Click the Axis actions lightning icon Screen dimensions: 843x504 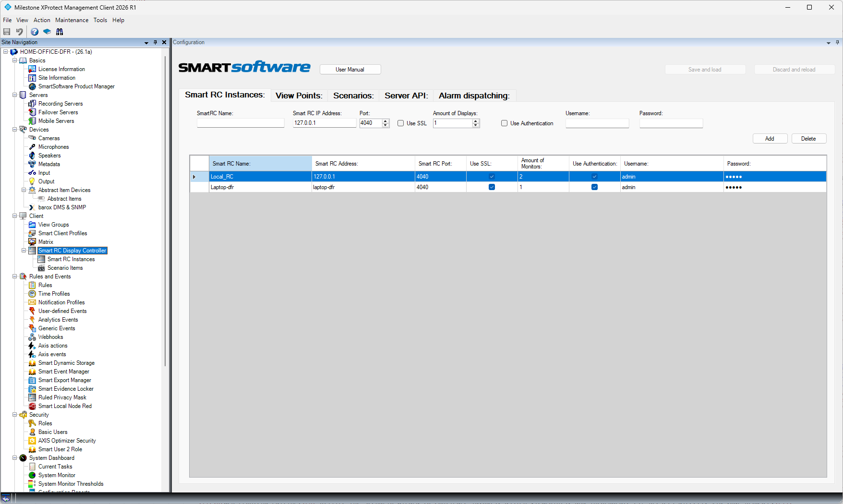pyautogui.click(x=32, y=346)
